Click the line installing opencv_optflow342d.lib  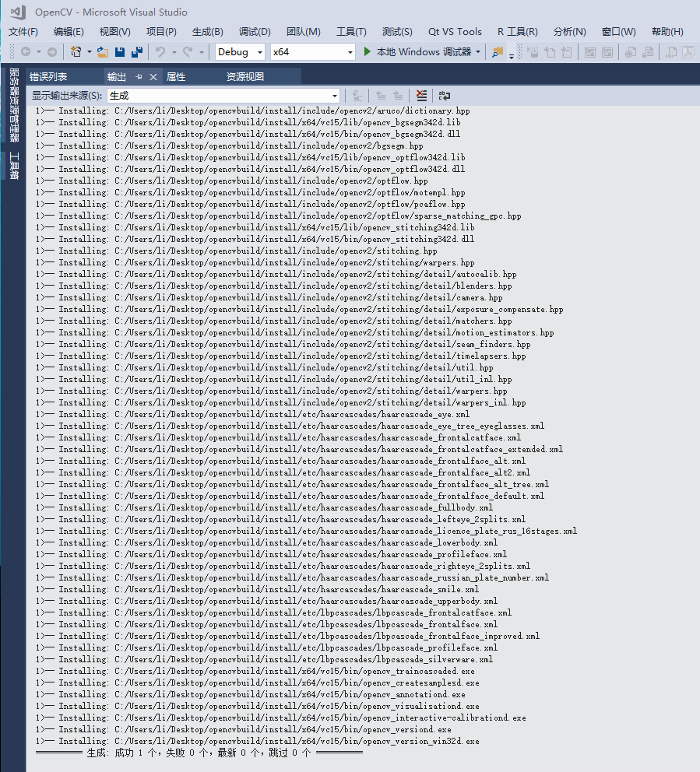[x=250, y=157]
